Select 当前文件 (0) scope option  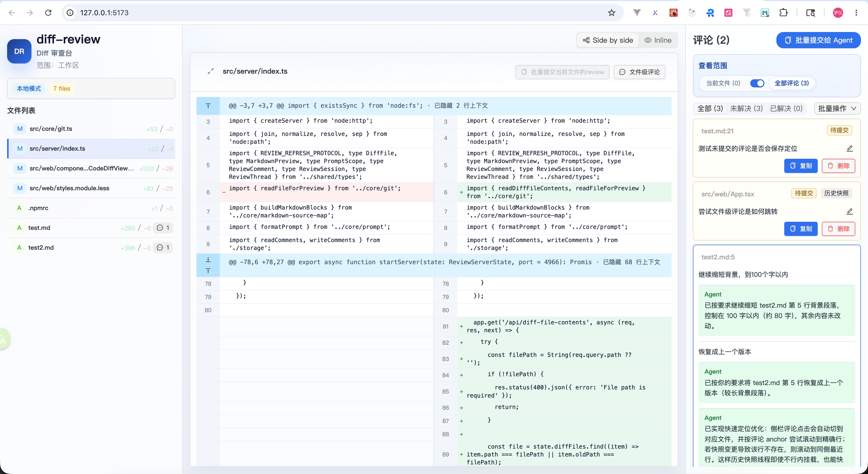pos(723,83)
